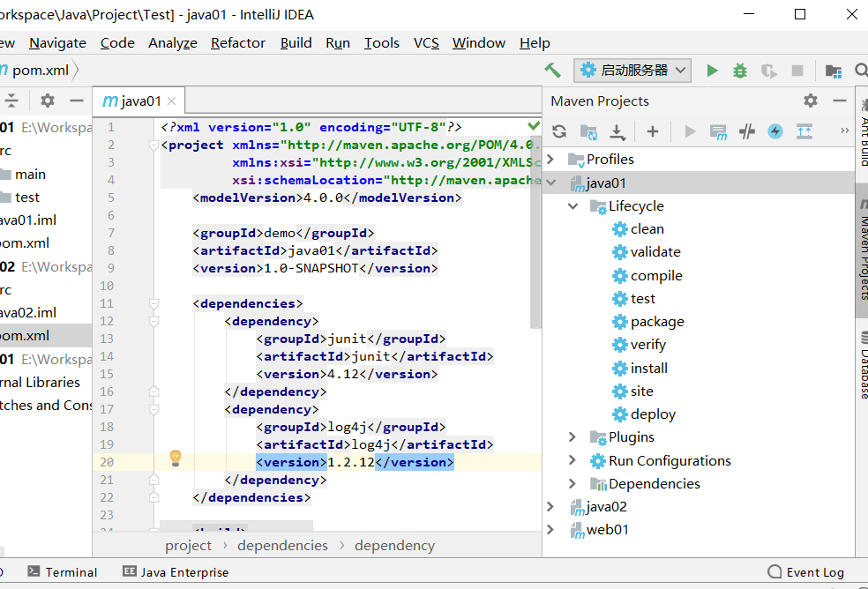Select the deploy lifecycle goal
Screen dimensions: 868x589
[x=654, y=414]
